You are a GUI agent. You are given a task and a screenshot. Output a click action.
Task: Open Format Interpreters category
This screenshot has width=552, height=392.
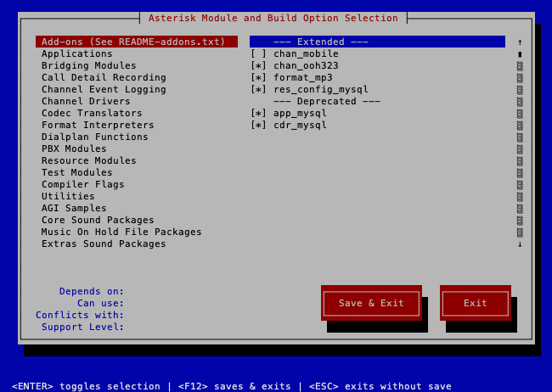[98, 125]
